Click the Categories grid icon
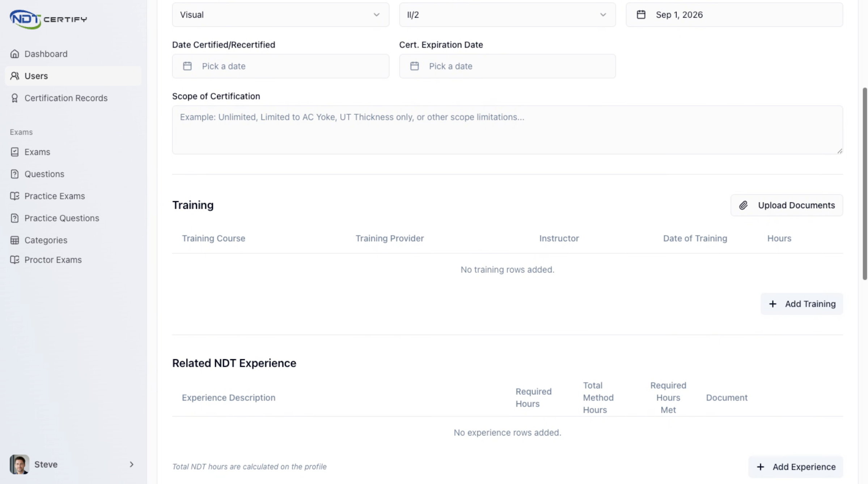The width and height of the screenshot is (868, 484). [x=14, y=240]
